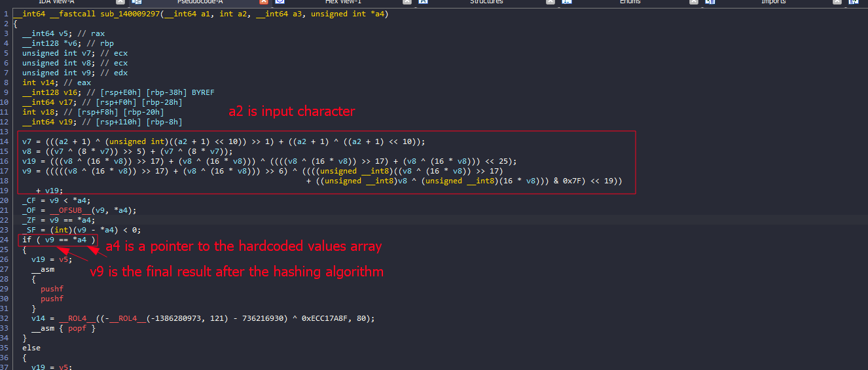Screen dimensions: 868x370
Task: Close the Imports tab
Action: point(837,3)
